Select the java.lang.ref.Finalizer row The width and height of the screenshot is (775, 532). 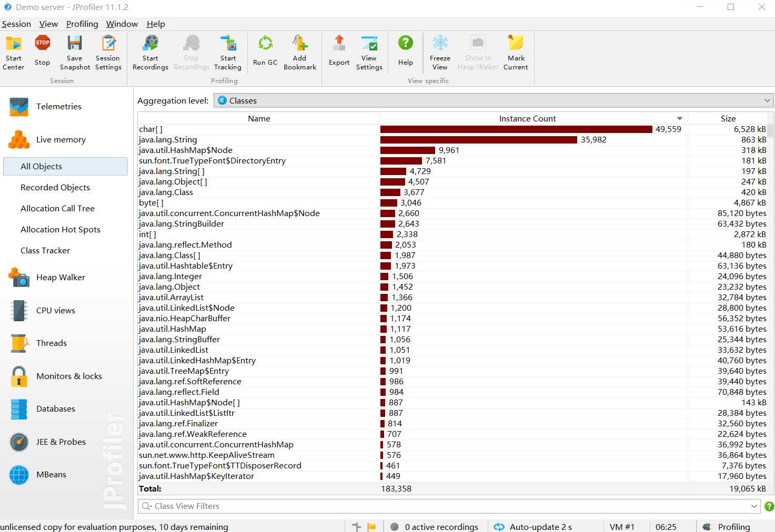[452, 424]
